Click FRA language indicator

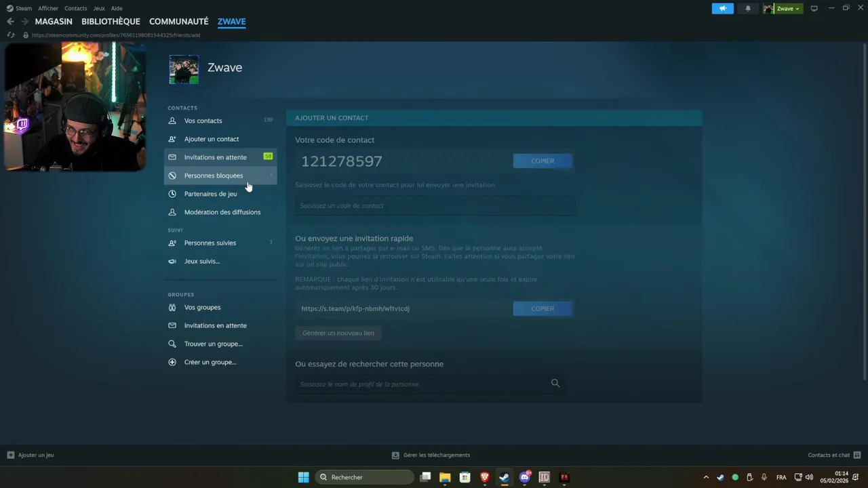[x=781, y=477]
